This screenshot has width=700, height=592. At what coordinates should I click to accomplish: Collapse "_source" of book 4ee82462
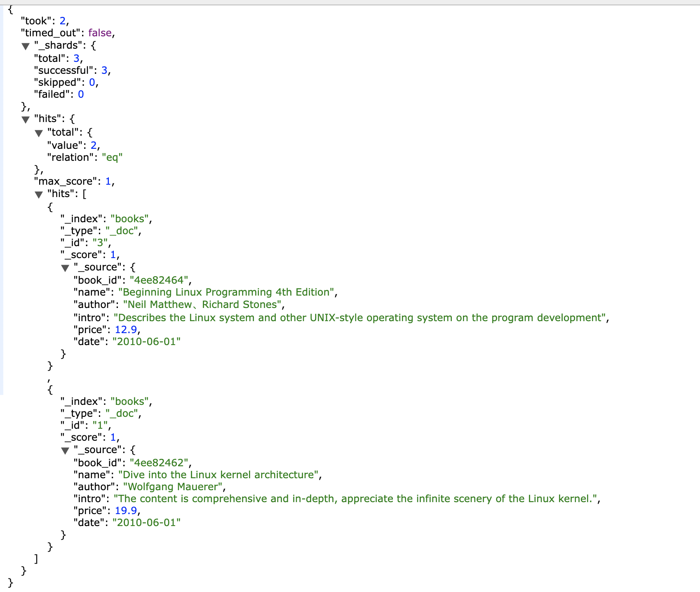[x=65, y=451]
